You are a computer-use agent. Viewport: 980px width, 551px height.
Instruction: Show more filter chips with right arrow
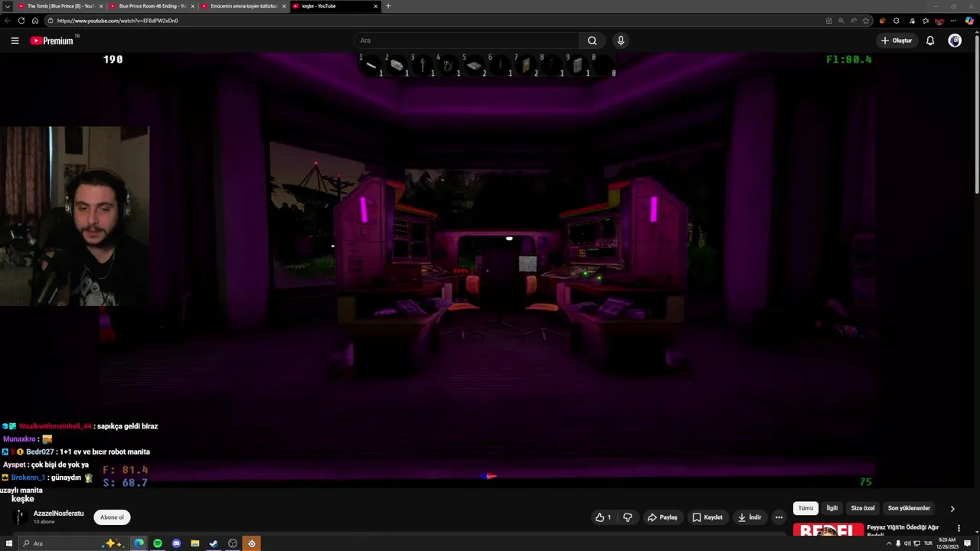click(x=952, y=508)
